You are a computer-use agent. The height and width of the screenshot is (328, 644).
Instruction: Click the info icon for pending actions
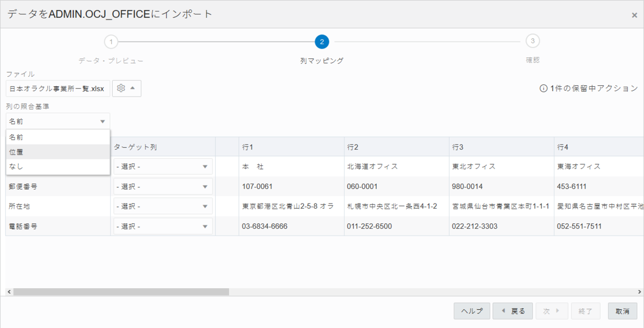click(543, 89)
